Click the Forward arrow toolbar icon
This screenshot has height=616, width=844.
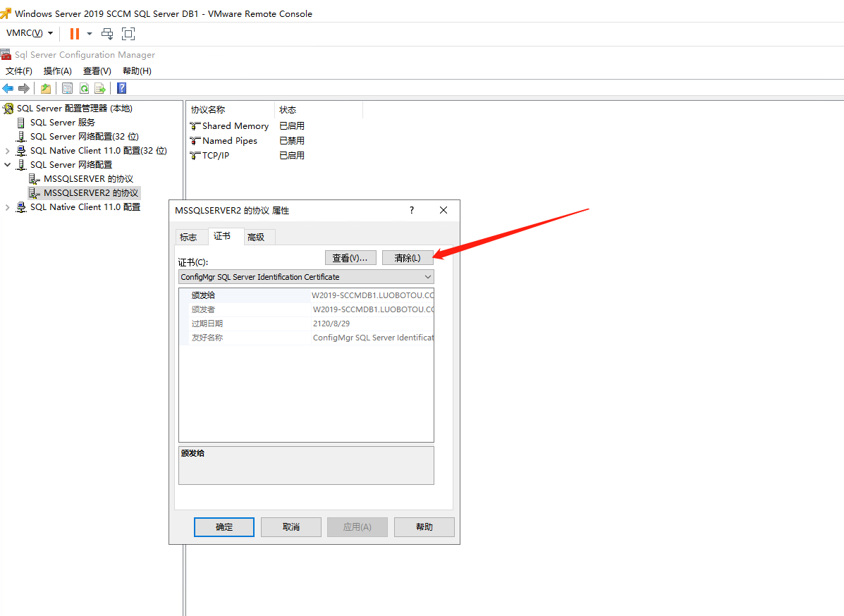(x=24, y=88)
